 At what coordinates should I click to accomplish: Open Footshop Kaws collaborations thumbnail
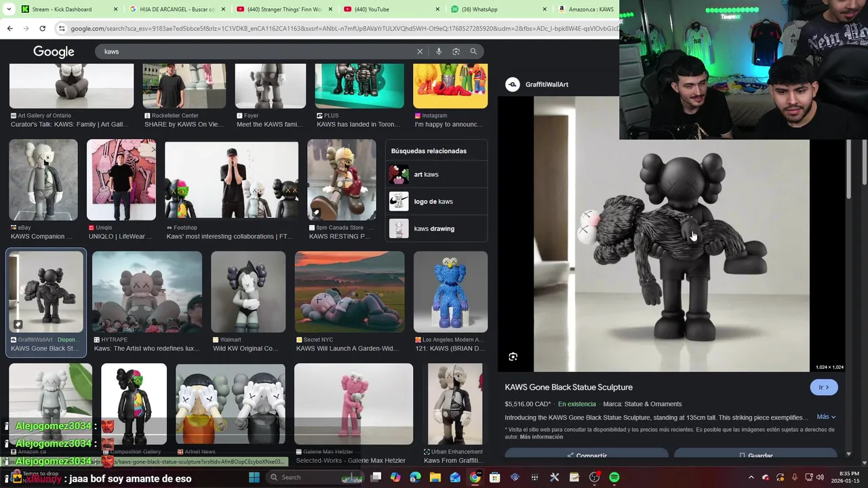coord(231,180)
